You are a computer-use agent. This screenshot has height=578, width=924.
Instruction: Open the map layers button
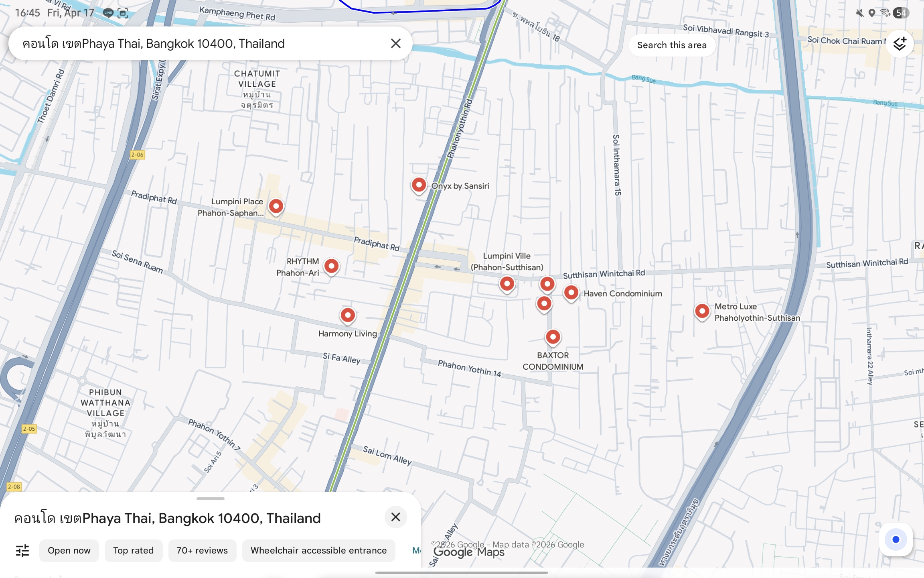tap(900, 43)
